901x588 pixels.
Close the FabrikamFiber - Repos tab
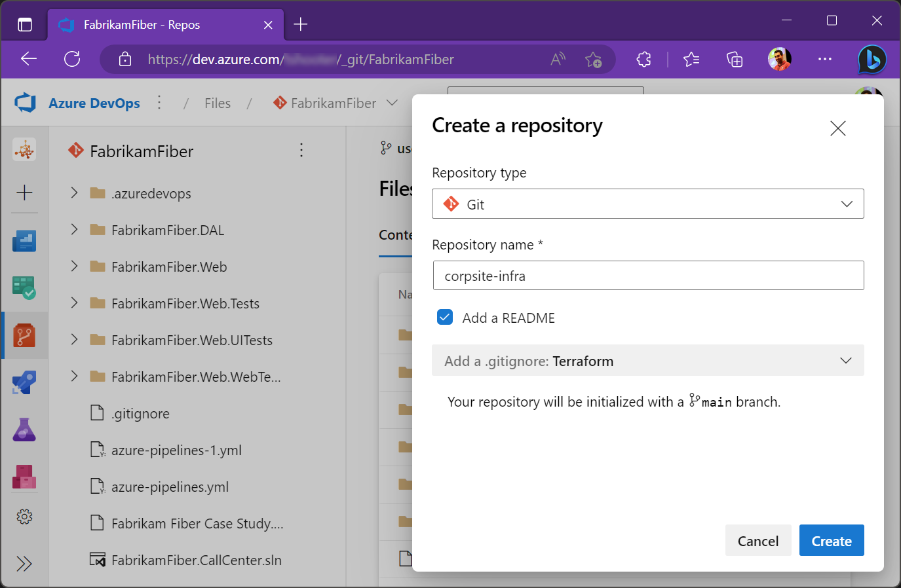[x=268, y=25]
